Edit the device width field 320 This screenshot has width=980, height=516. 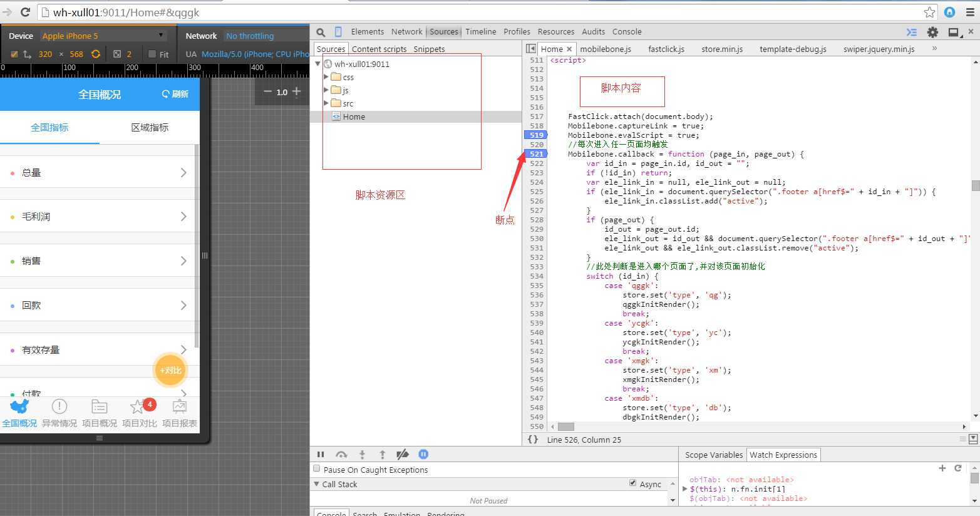45,54
